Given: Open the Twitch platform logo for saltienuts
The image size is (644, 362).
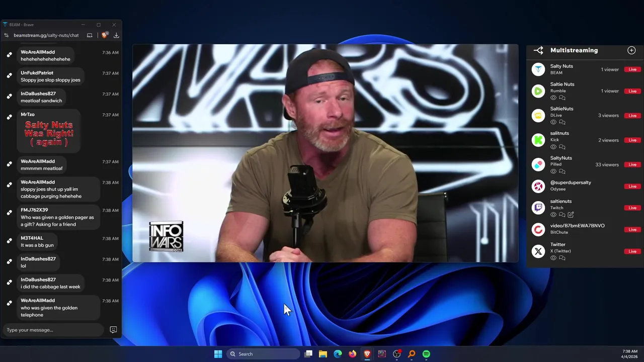Looking at the screenshot, I should pos(538,208).
